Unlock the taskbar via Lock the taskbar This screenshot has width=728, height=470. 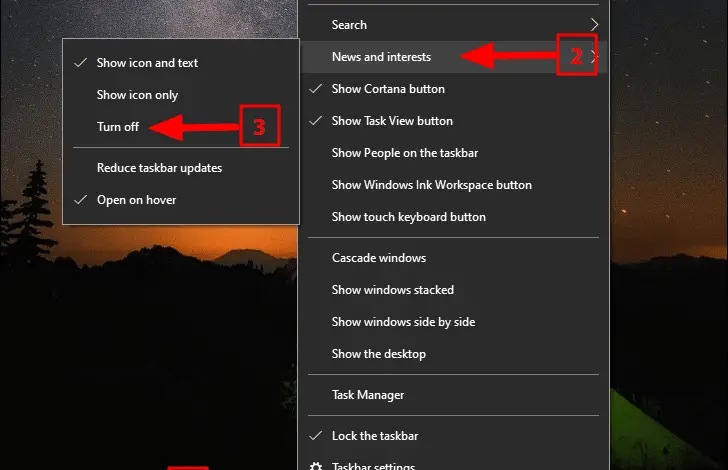375,436
